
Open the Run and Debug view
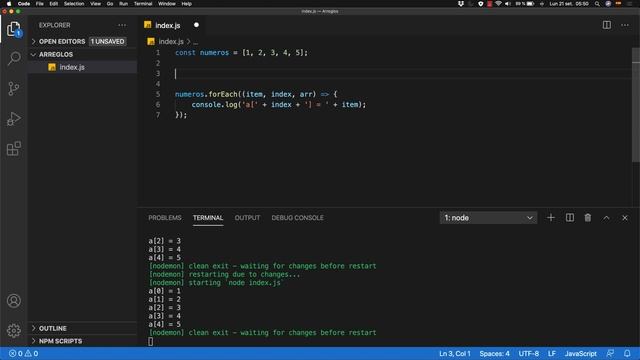tap(13, 119)
